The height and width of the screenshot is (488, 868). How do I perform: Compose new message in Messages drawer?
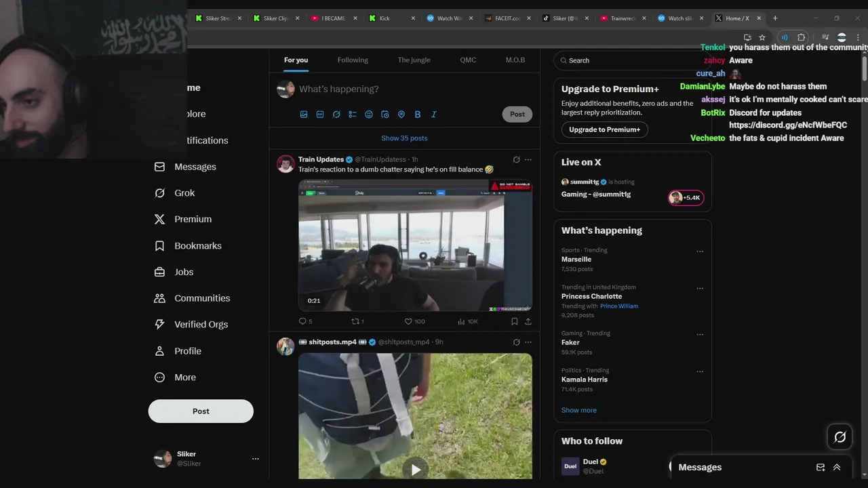point(821,467)
